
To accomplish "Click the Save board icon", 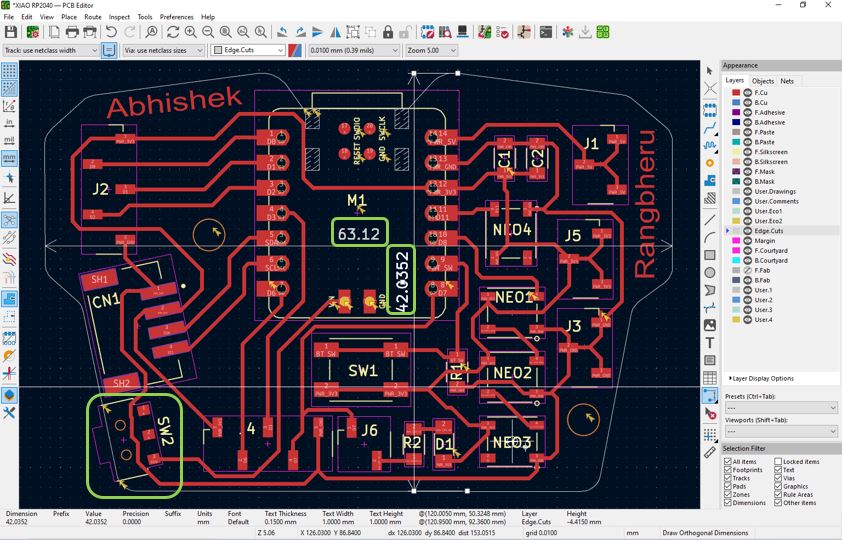I will 10,32.
